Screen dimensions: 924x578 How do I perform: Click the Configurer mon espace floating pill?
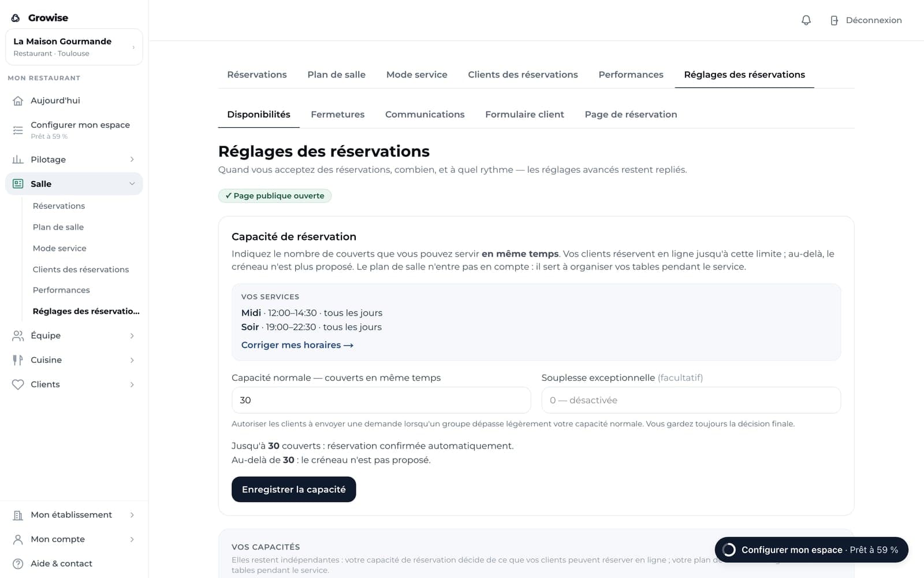[811, 550]
